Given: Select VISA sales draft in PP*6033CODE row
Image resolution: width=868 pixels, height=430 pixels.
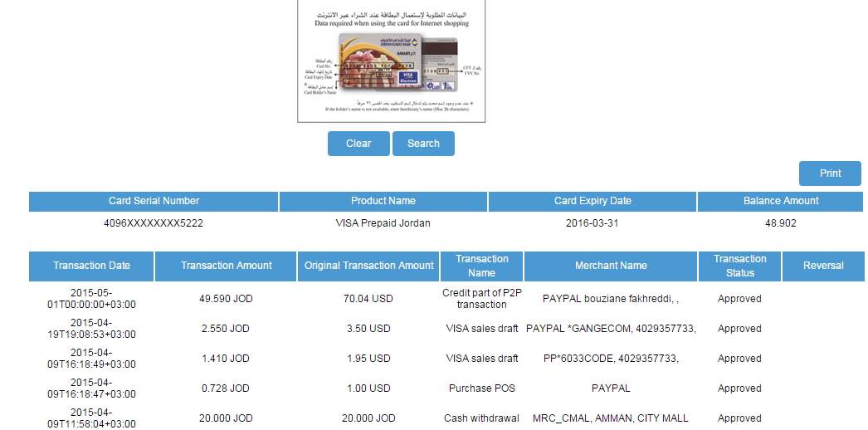Looking at the screenshot, I should [x=481, y=359].
